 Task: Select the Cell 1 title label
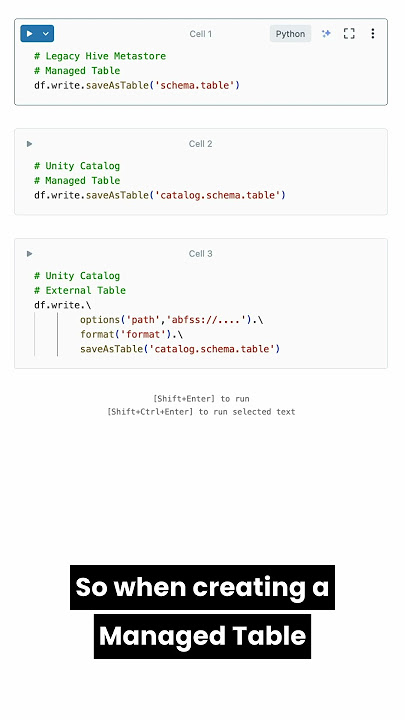pos(201,34)
